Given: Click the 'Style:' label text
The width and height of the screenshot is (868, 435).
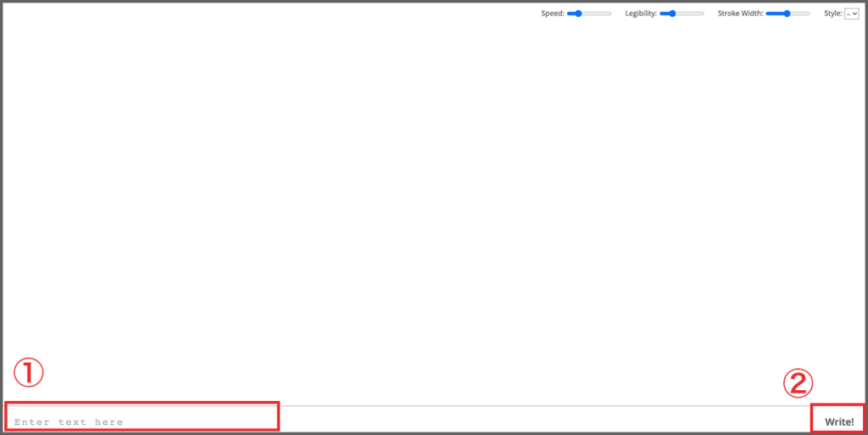Looking at the screenshot, I should [832, 14].
